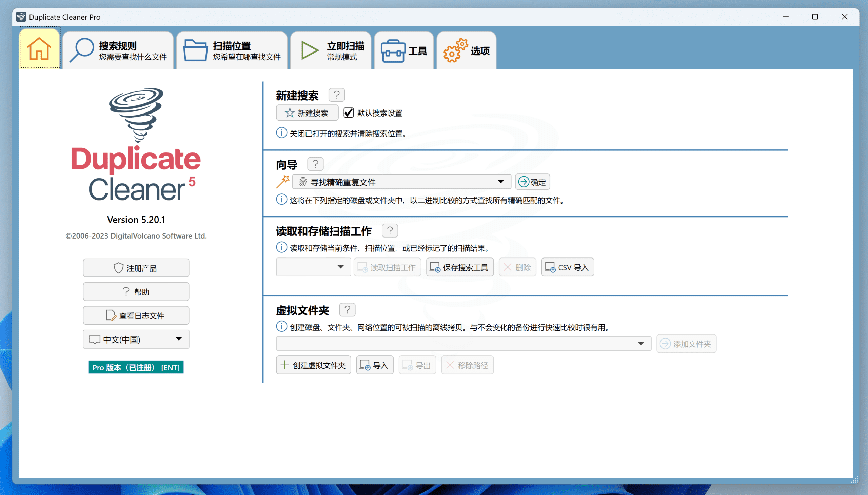Image resolution: width=868 pixels, height=495 pixels.
Task: Click the window resize grip corner
Action: pyautogui.click(x=855, y=479)
